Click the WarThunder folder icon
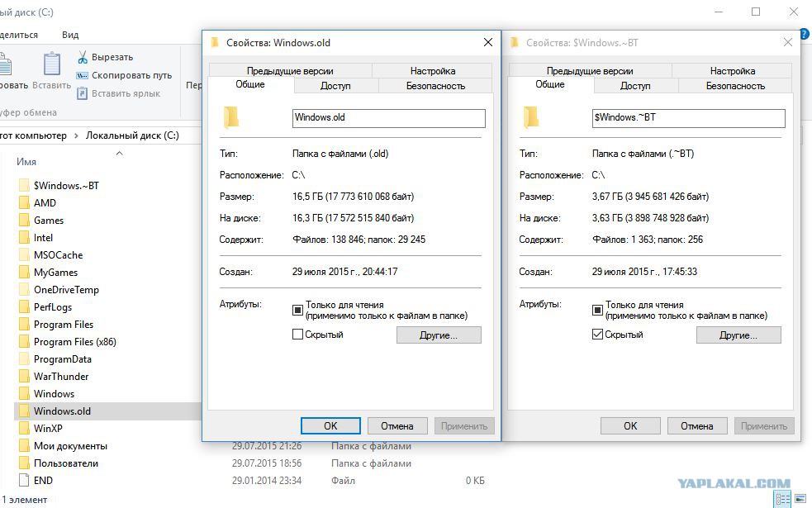 (x=24, y=377)
